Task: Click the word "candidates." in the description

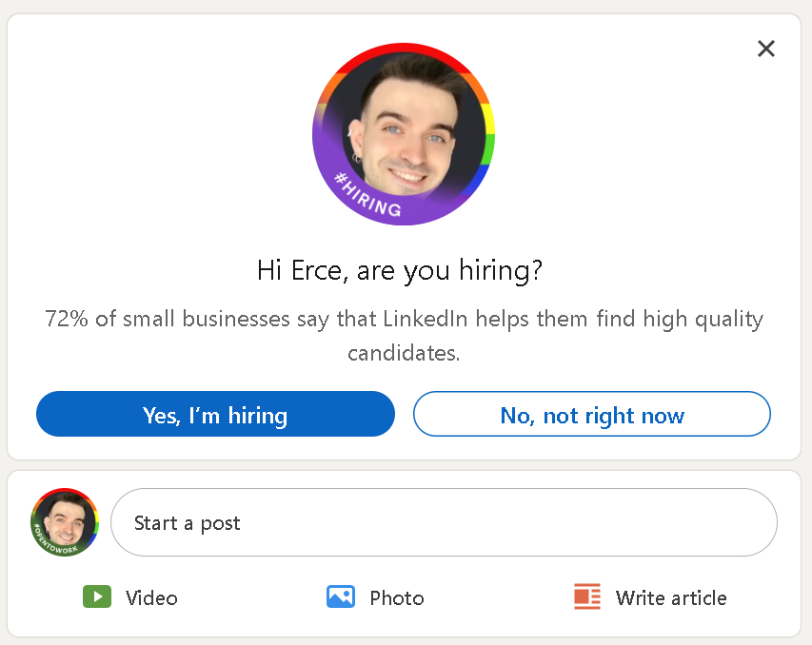Action: (x=404, y=353)
